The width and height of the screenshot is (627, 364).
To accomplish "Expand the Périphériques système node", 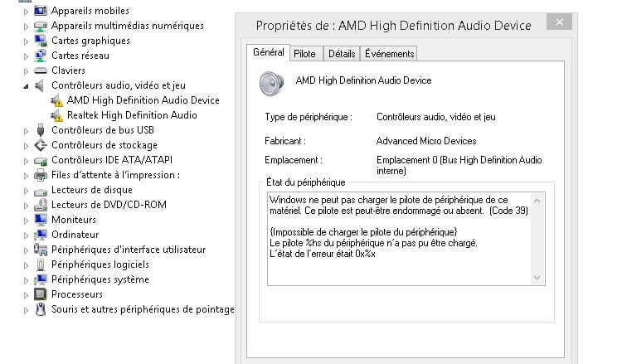I will pos(27,279).
